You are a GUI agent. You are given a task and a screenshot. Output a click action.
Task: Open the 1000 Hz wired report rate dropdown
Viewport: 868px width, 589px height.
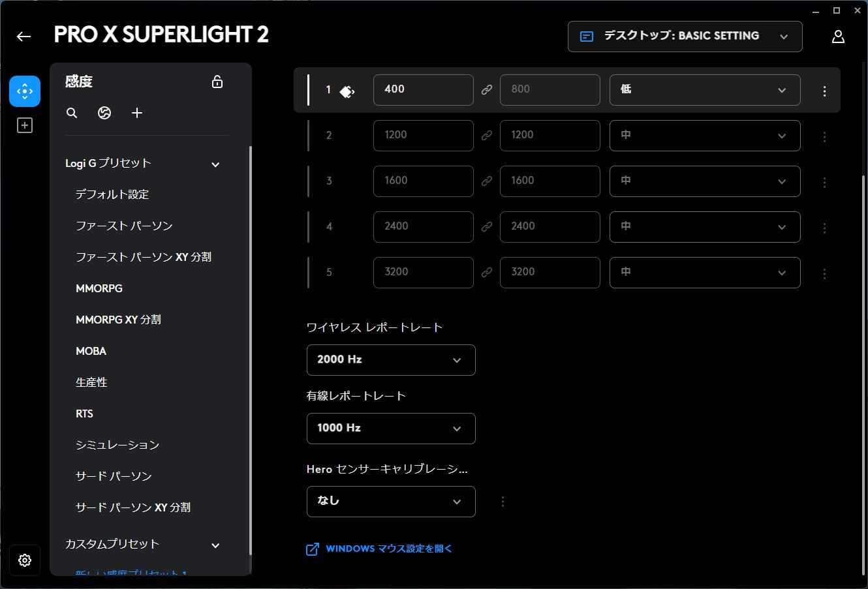(x=391, y=429)
